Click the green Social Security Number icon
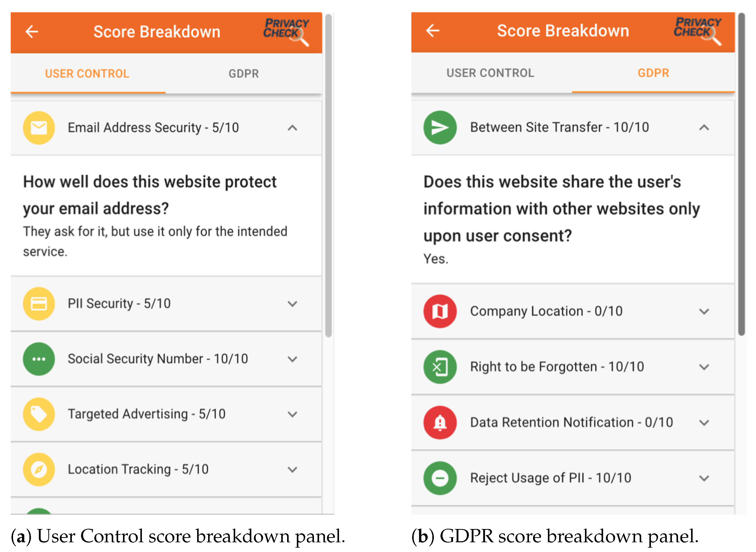The height and width of the screenshot is (552, 756). (39, 359)
